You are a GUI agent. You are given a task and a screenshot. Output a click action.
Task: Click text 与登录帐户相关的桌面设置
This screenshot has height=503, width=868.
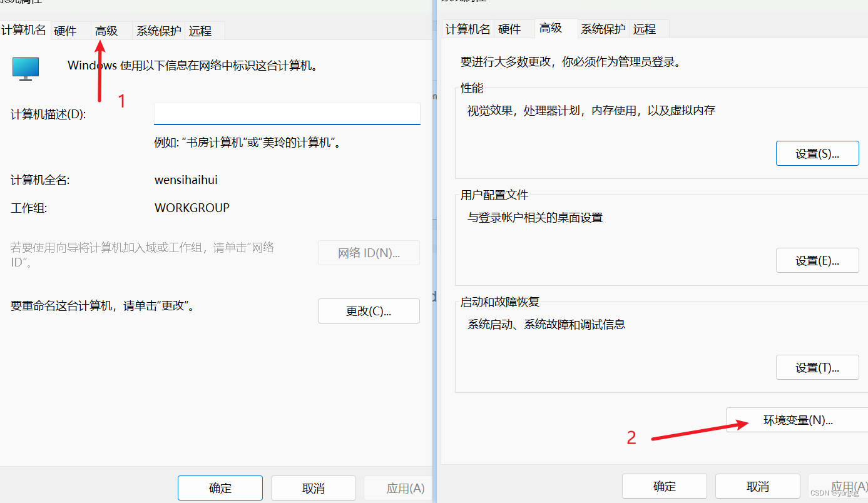pos(535,218)
